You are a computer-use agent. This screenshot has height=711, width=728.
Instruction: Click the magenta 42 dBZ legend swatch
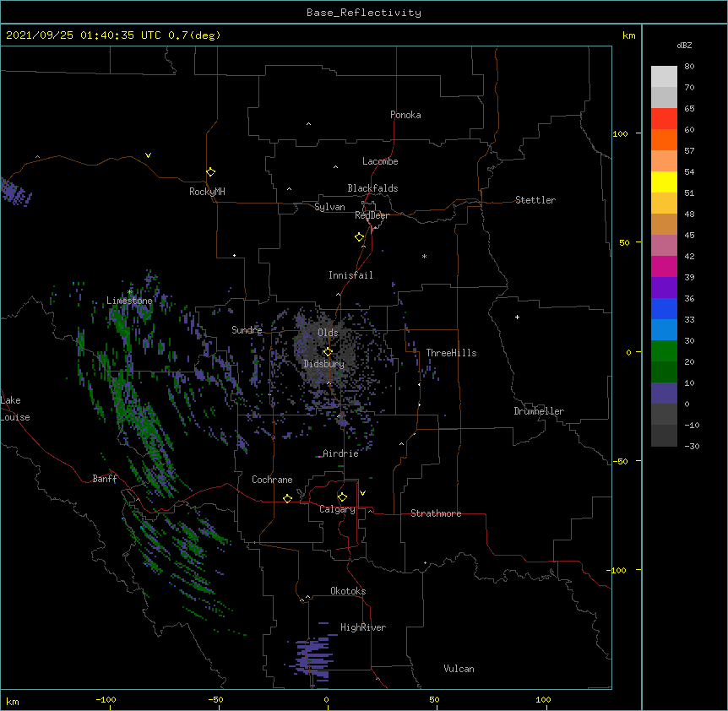click(x=664, y=266)
